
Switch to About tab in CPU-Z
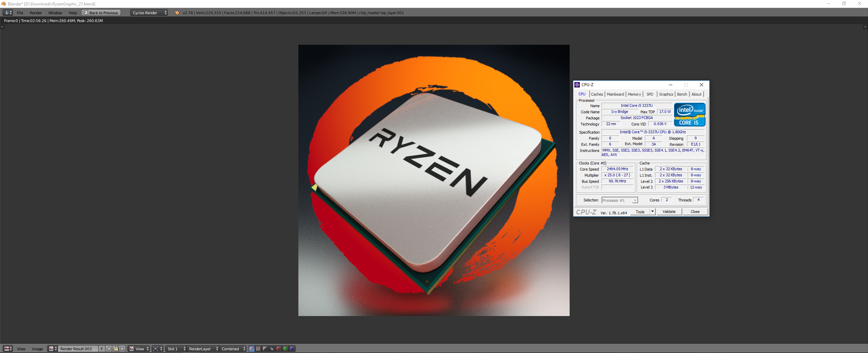pos(696,94)
